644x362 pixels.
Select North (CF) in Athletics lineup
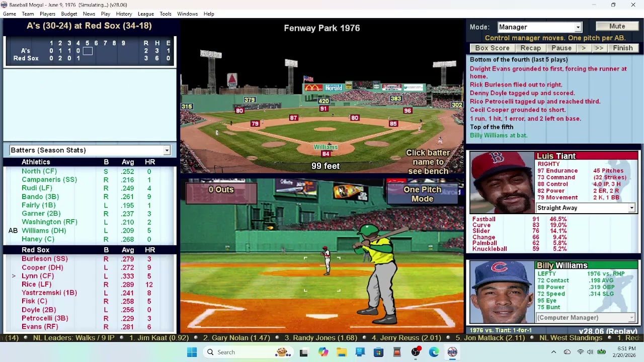[x=39, y=171]
